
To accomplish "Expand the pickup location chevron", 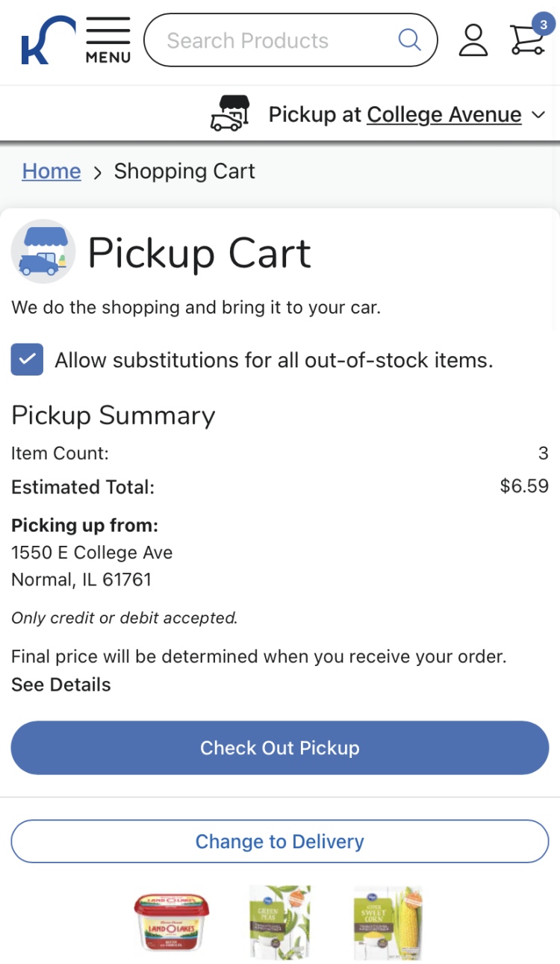I will pos(538,115).
